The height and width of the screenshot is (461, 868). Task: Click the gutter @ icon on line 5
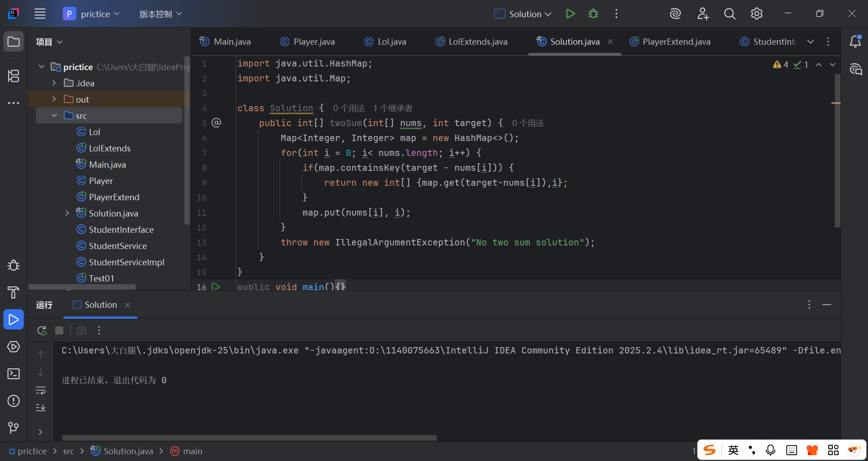tap(217, 122)
